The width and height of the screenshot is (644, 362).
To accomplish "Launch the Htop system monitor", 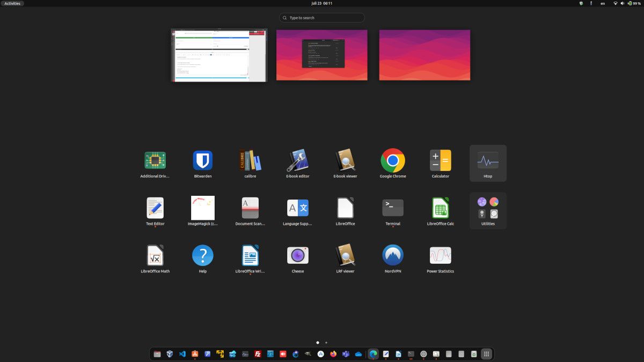I will (487, 159).
